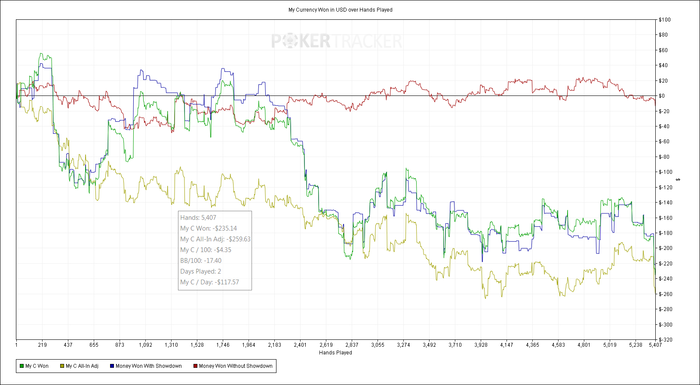Select Money Won With Showdown legend label

point(149,366)
